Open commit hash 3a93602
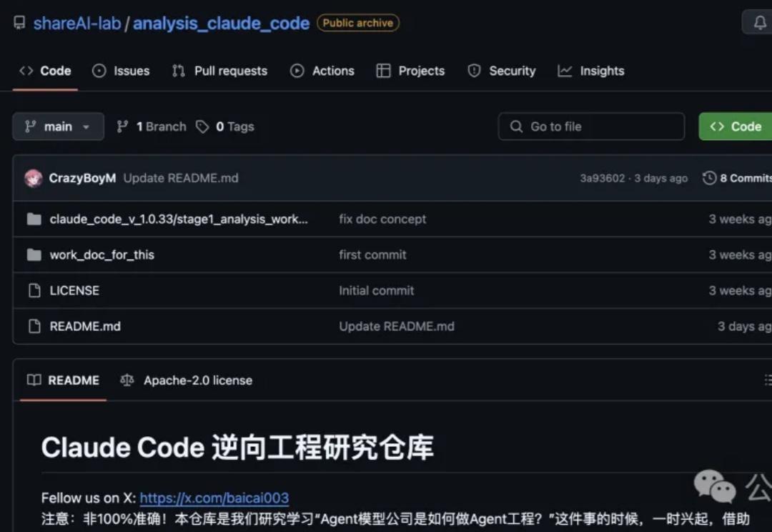772x532 pixels. click(x=602, y=178)
